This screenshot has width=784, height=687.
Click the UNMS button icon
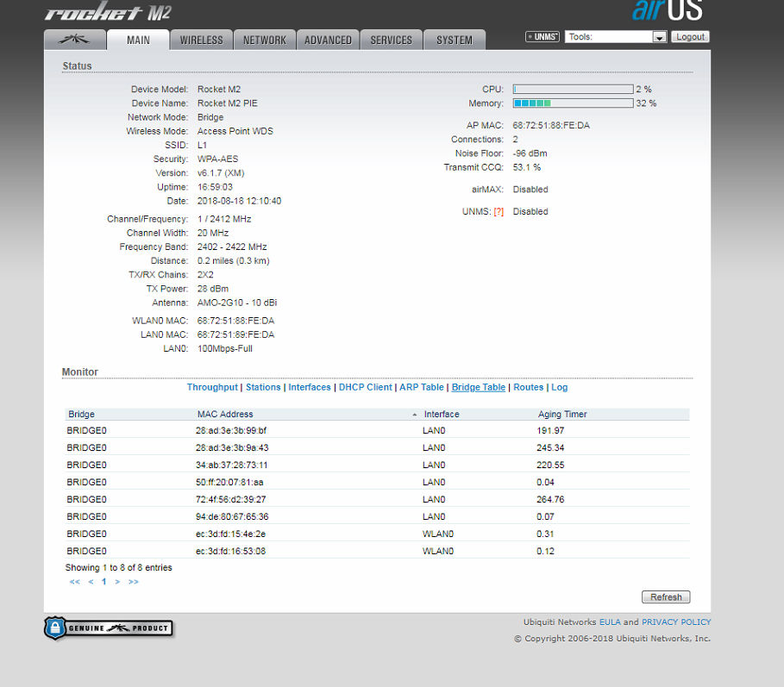coord(542,36)
